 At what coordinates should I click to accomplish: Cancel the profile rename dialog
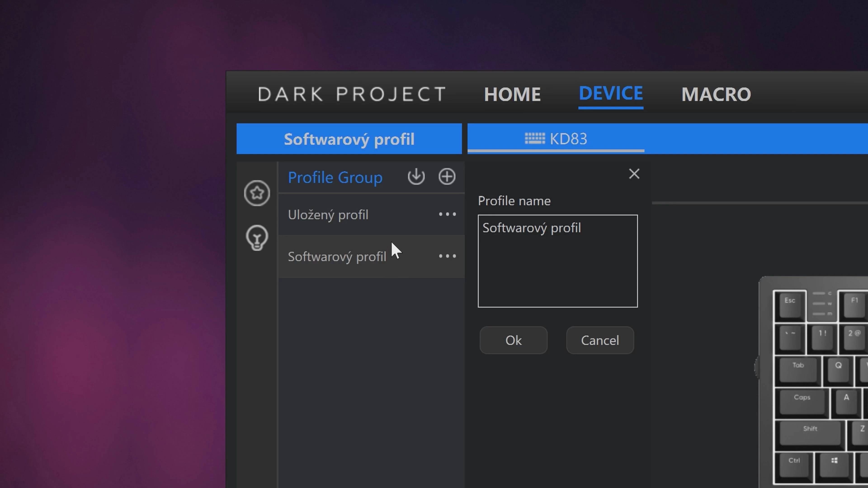tap(600, 340)
